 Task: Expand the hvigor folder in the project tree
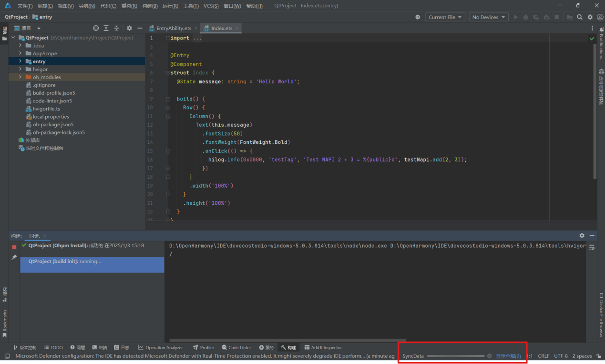coord(21,69)
